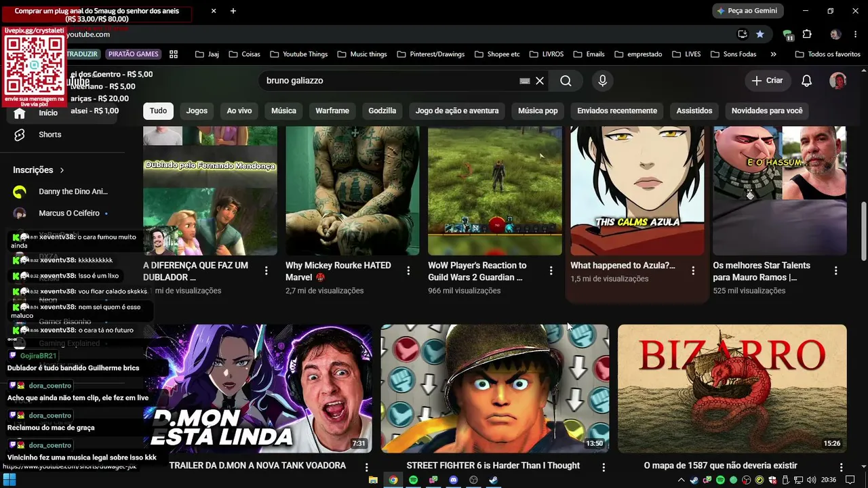Open Discord from the taskbar
Viewport: 868px width, 488px height.
pos(454,480)
